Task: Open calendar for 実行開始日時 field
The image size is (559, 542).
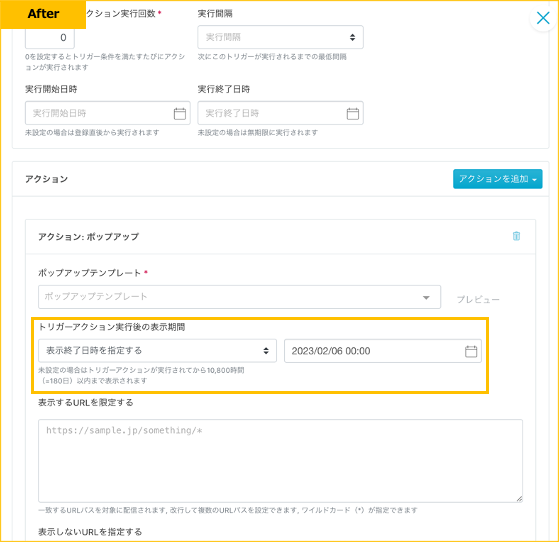Action: tap(180, 113)
